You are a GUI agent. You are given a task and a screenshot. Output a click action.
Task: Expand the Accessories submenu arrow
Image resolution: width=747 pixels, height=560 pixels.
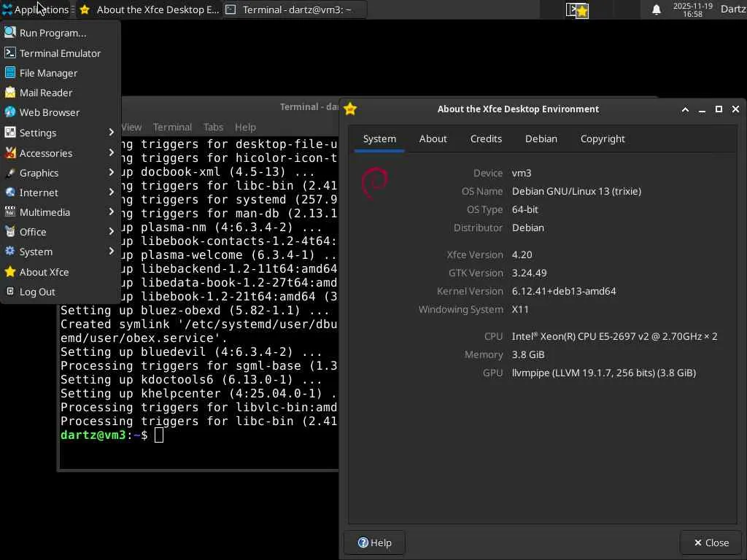pos(111,152)
